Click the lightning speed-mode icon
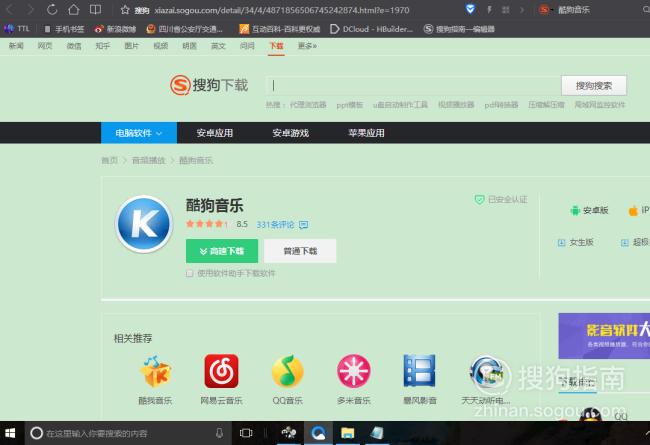This screenshot has height=445, width=650. click(490, 9)
